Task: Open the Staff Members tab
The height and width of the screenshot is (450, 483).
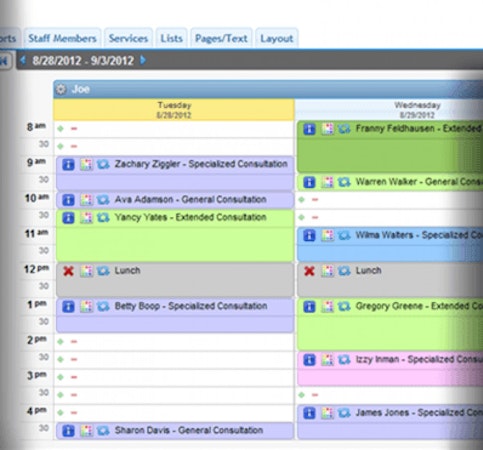Action: (x=62, y=38)
